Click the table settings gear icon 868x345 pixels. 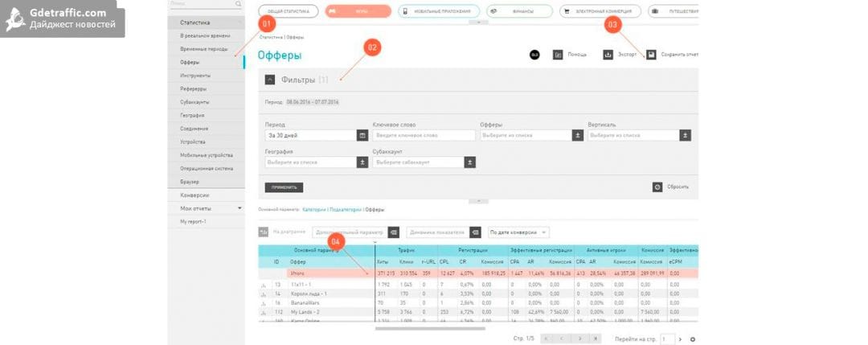coord(693,339)
